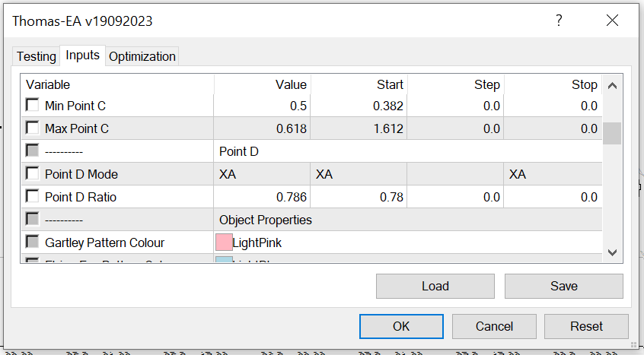The height and width of the screenshot is (355, 644).
Task: Click the Variable column header
Action: pos(117,84)
